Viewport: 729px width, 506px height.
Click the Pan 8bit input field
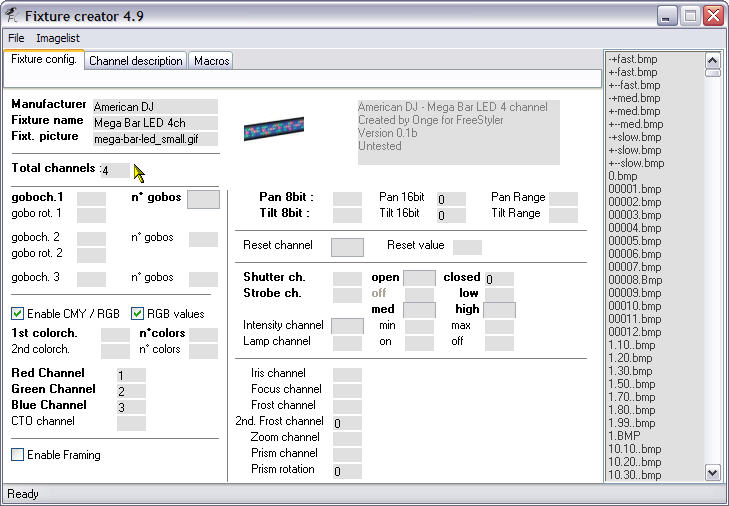[347, 199]
